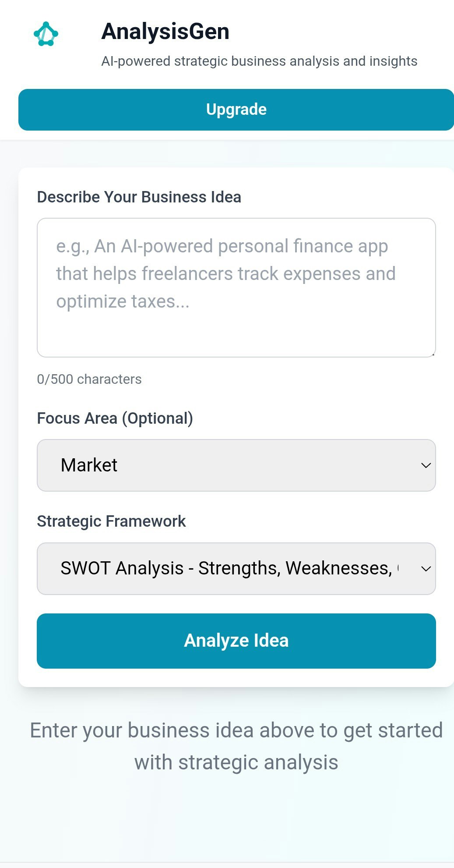
Task: Click the "0/500 characters" counter
Action: 89,379
